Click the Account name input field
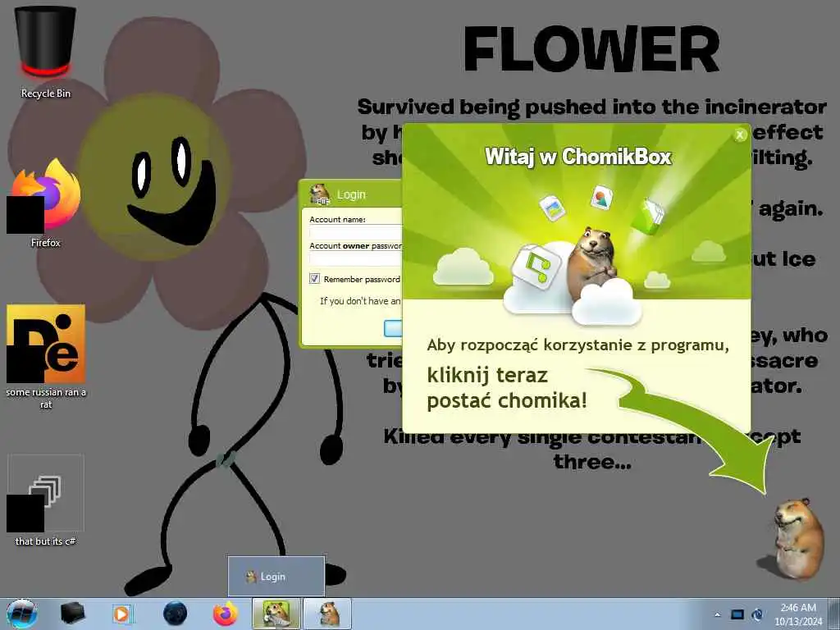This screenshot has height=630, width=840. pyautogui.click(x=356, y=231)
